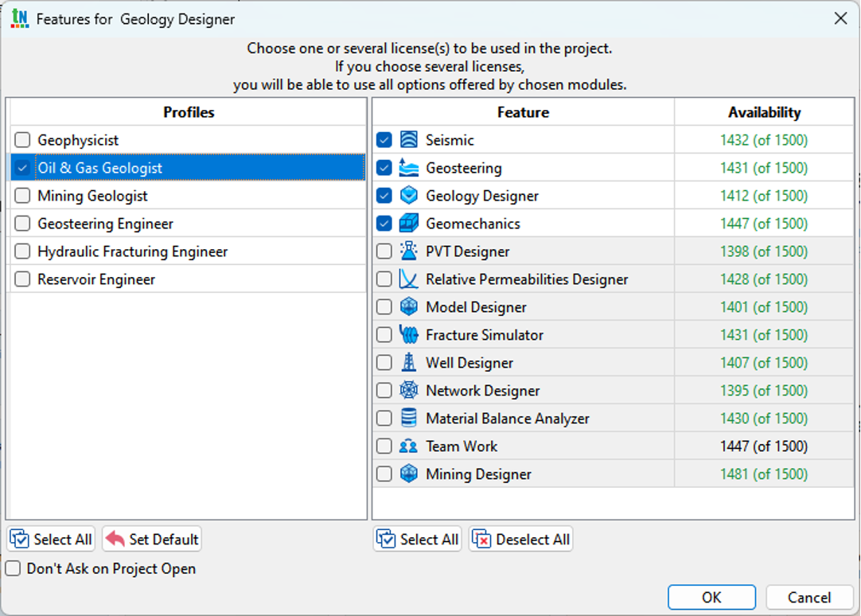Click the Material Balance Analyzer icon
The height and width of the screenshot is (616, 861).
tap(408, 418)
